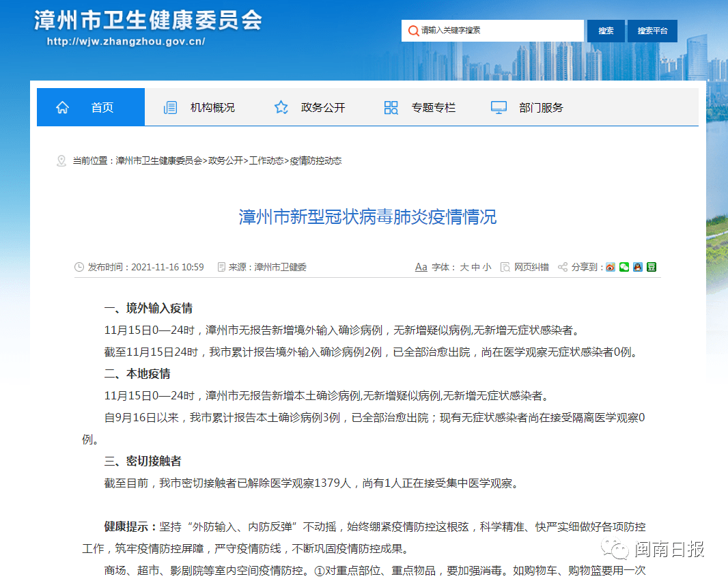Click the 网页纠错 link
The height and width of the screenshot is (581, 728).
pos(531,267)
